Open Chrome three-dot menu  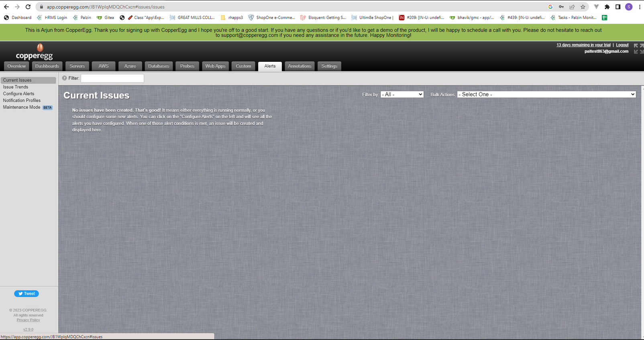(x=640, y=7)
